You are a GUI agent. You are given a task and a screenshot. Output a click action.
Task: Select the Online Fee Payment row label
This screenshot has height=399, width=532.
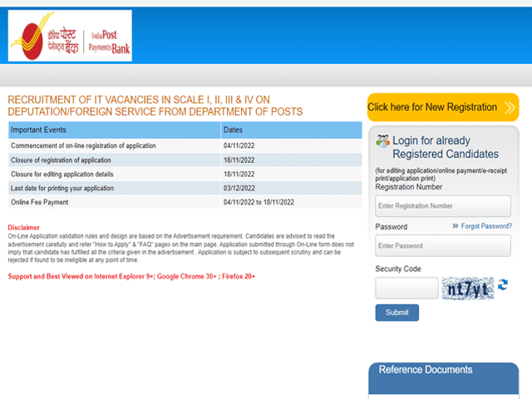[40, 202]
